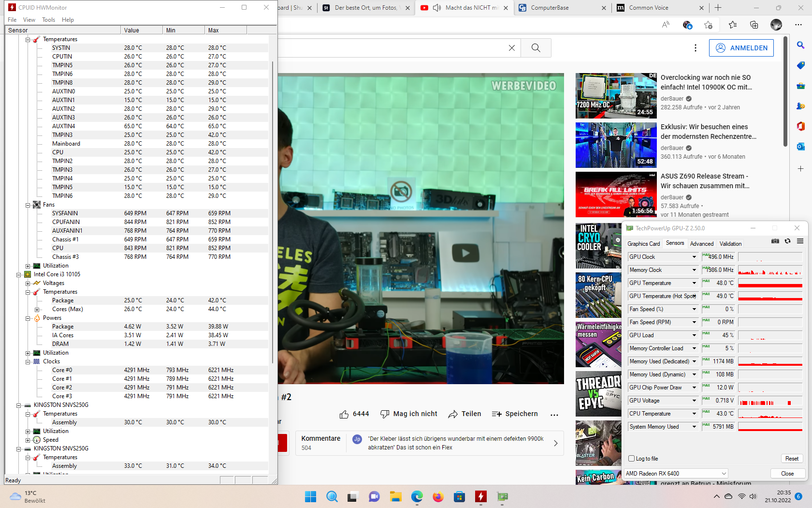Collapse the Intel Core i3 10105 node
Screen dimensions: 812x508
[19, 274]
